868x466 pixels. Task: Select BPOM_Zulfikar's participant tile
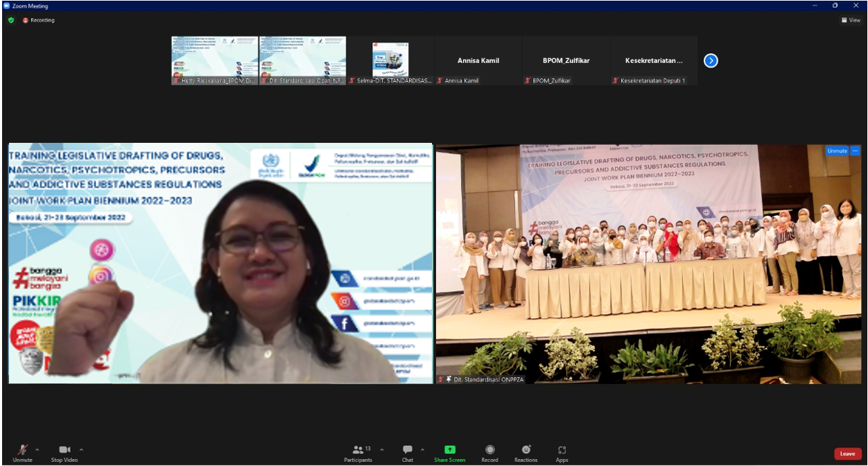[566, 61]
